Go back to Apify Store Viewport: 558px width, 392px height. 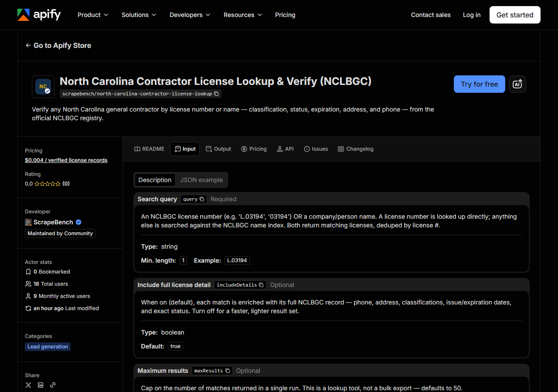tap(58, 45)
